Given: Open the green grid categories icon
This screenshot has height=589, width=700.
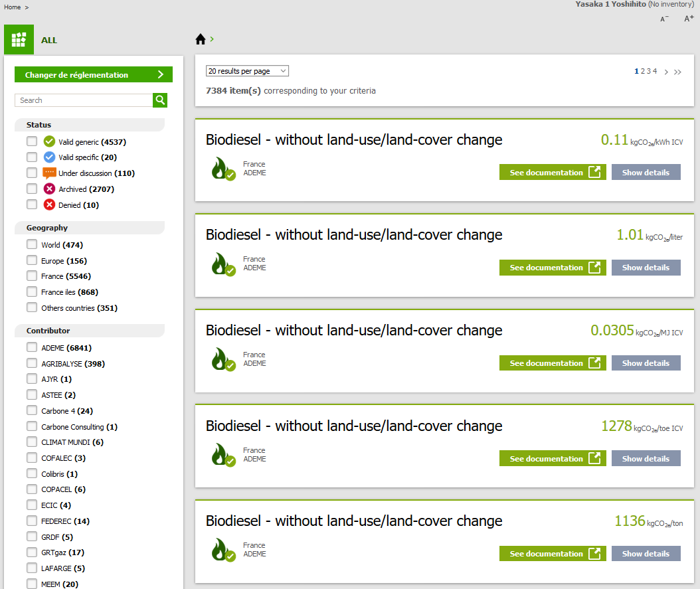Looking at the screenshot, I should point(19,40).
